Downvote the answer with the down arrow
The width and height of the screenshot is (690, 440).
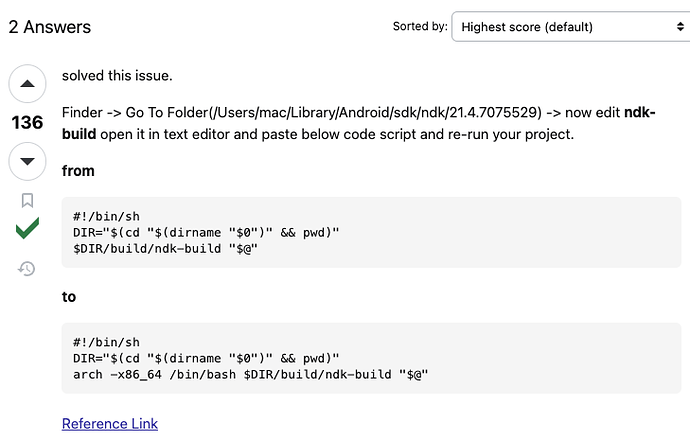pos(27,160)
